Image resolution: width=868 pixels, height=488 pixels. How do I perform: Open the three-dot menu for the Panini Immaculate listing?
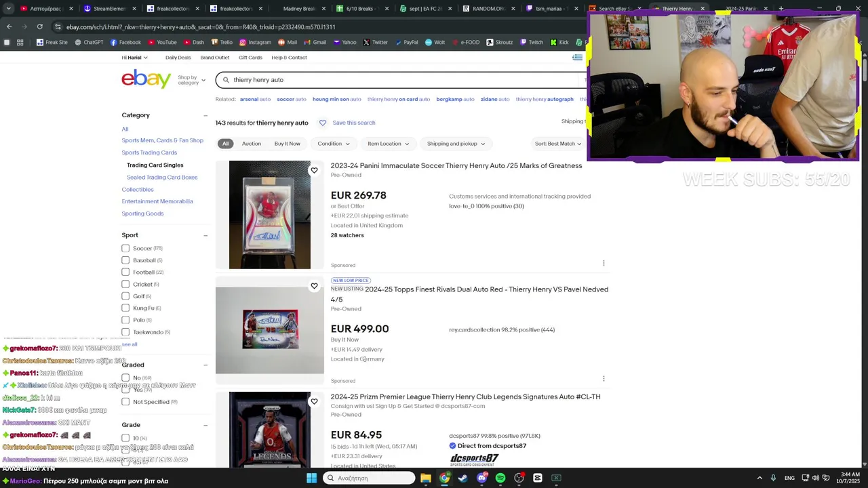pyautogui.click(x=604, y=263)
